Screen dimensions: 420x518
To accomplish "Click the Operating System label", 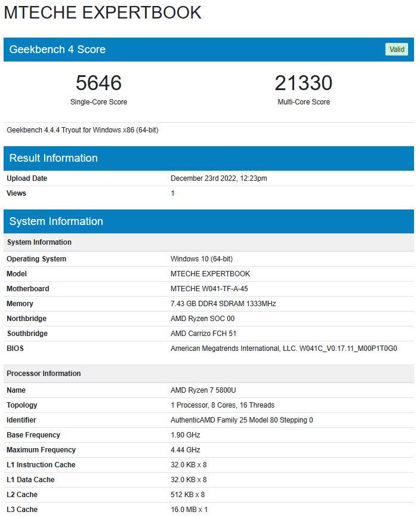I will coord(36,259).
